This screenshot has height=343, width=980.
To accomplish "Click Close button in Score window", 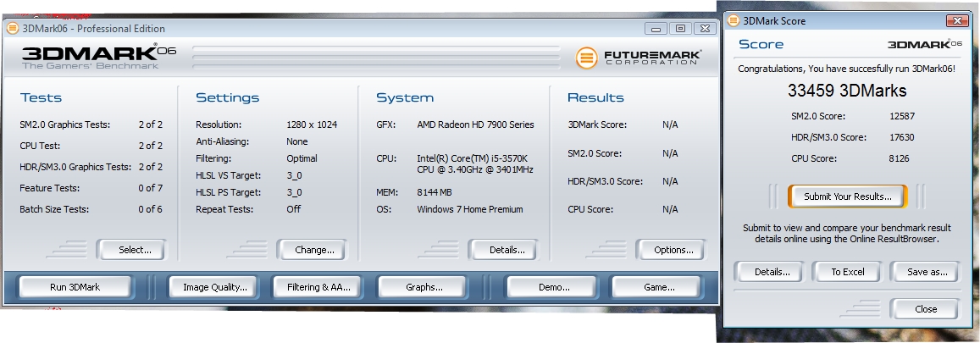I will (x=924, y=308).
